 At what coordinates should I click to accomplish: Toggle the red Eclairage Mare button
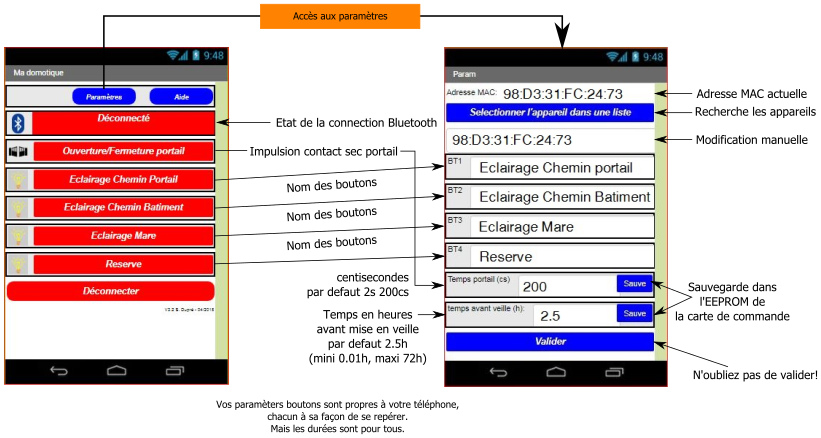tap(124, 236)
